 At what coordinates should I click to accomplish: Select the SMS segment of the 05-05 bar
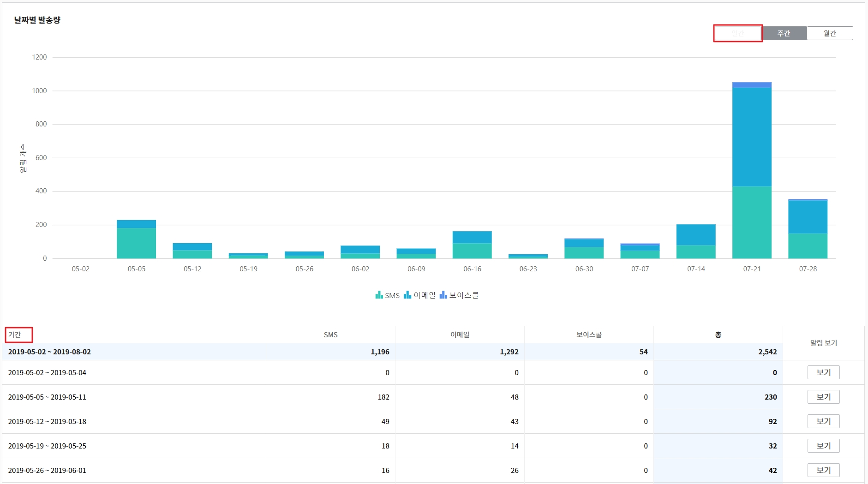(136, 243)
